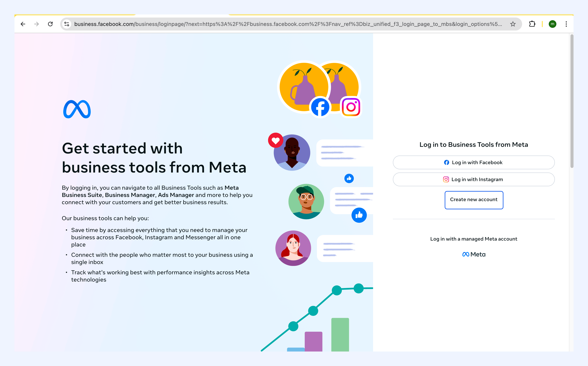Bookmark this page with the star
Viewport: 588px width, 366px height.
(x=513, y=24)
